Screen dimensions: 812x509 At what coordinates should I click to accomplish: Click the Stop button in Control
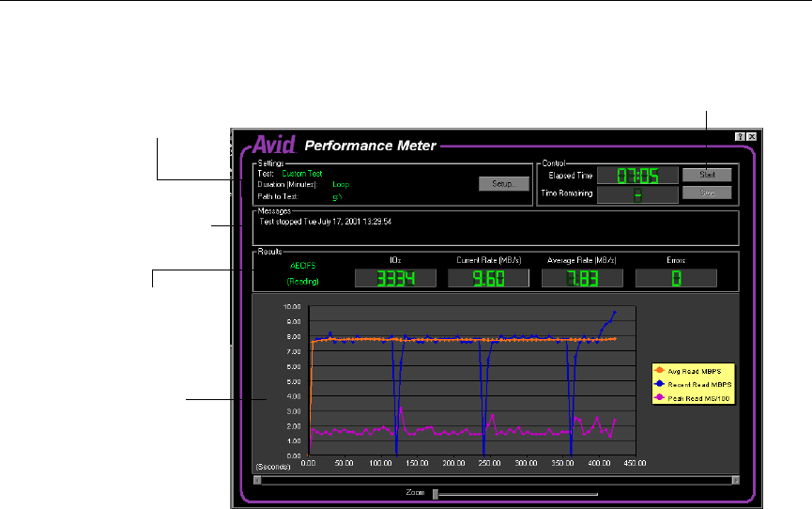click(x=707, y=193)
